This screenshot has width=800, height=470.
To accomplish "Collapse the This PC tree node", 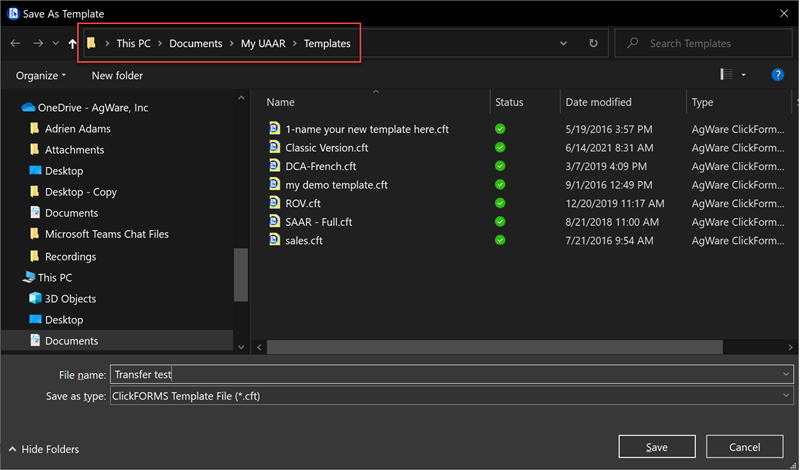I will click(10, 278).
